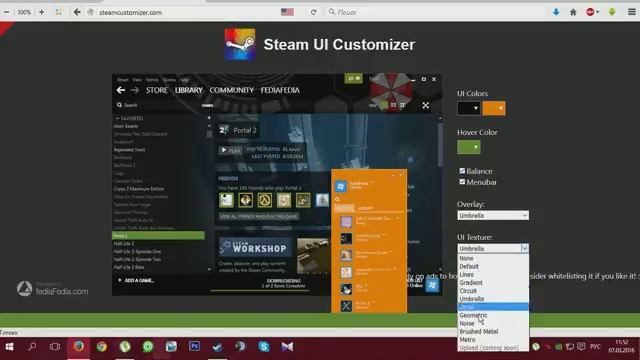Image resolution: width=640 pixels, height=360 pixels.
Task: Select Circuit in the texture list
Action: pos(493,291)
